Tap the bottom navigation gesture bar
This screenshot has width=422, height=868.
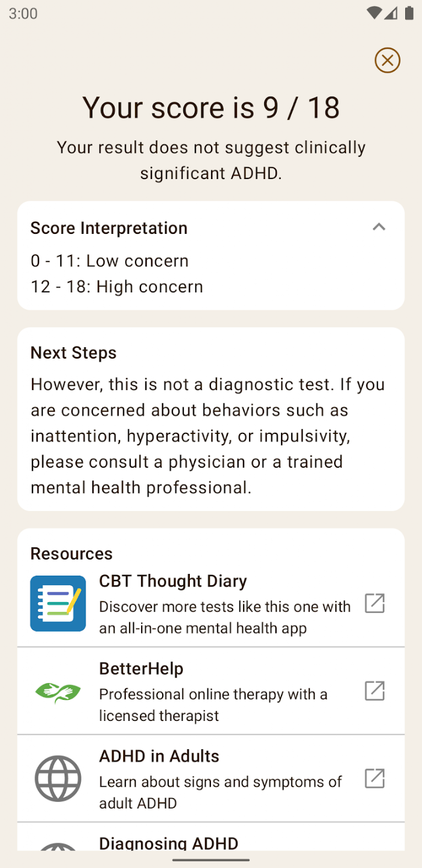(211, 860)
